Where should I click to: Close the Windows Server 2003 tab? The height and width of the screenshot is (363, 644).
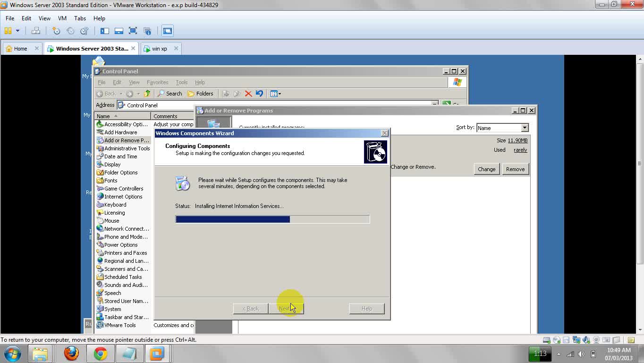(133, 48)
